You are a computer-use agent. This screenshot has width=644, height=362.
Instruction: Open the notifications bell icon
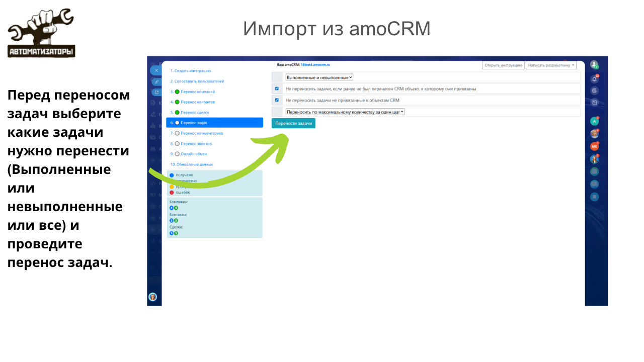point(595,78)
